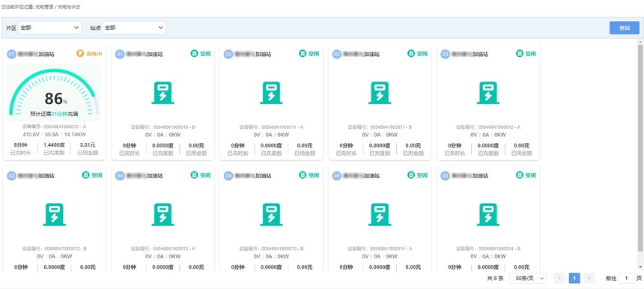The height and width of the screenshot is (289, 644).
Task: Click the orange 充电中 charging status icon
Action: (80, 53)
